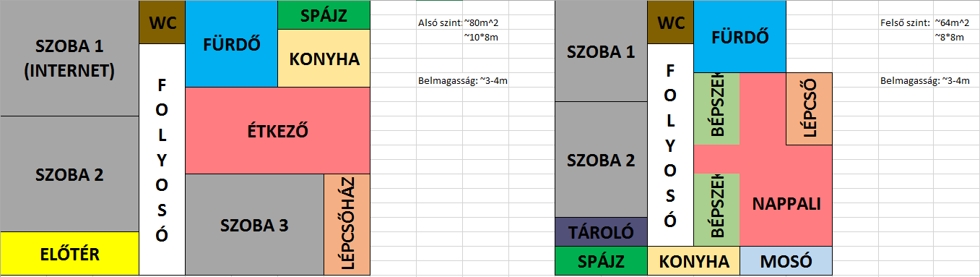
Task: Click the KONYHA cell on the lower floor
Action: click(324, 59)
